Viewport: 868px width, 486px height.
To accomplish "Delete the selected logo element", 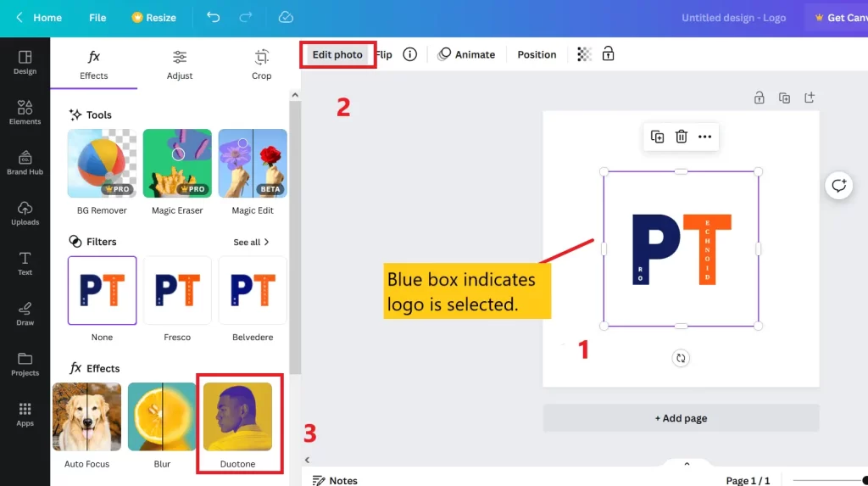I will tap(681, 137).
